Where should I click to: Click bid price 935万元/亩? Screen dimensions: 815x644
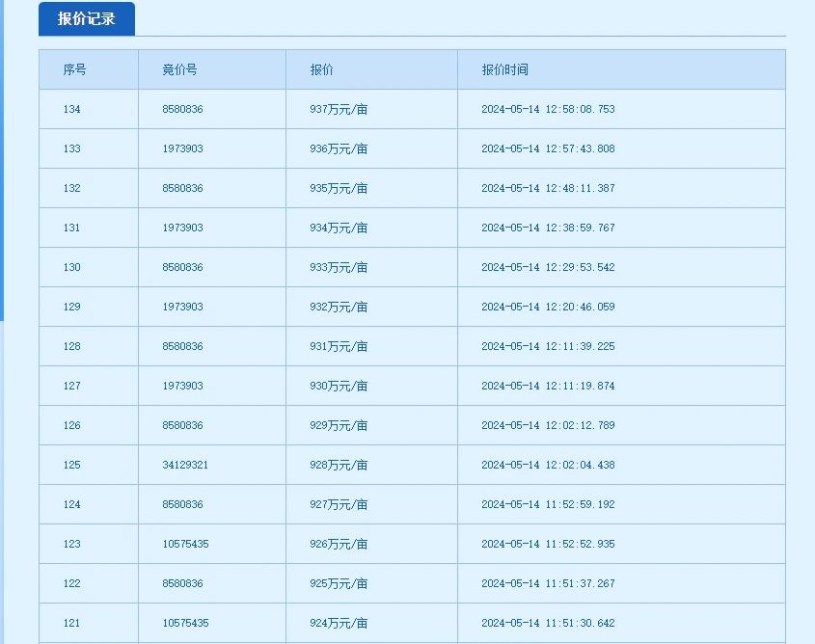coord(339,188)
